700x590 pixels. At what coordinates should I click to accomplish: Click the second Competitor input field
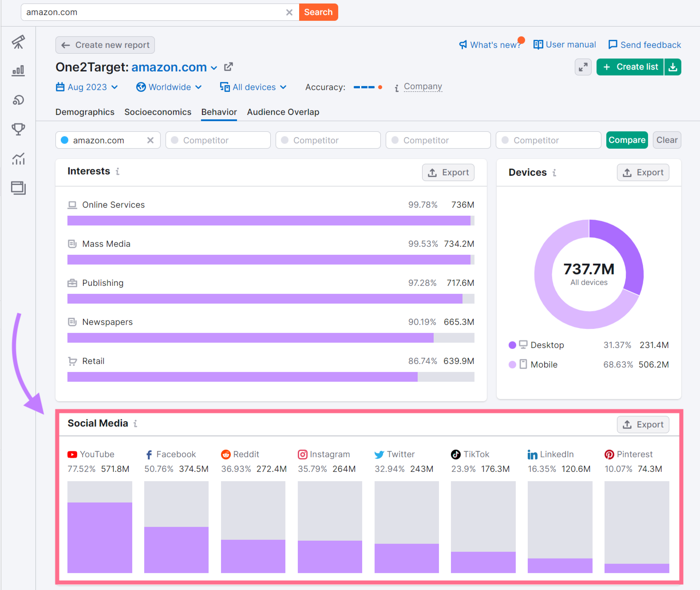[x=328, y=140]
